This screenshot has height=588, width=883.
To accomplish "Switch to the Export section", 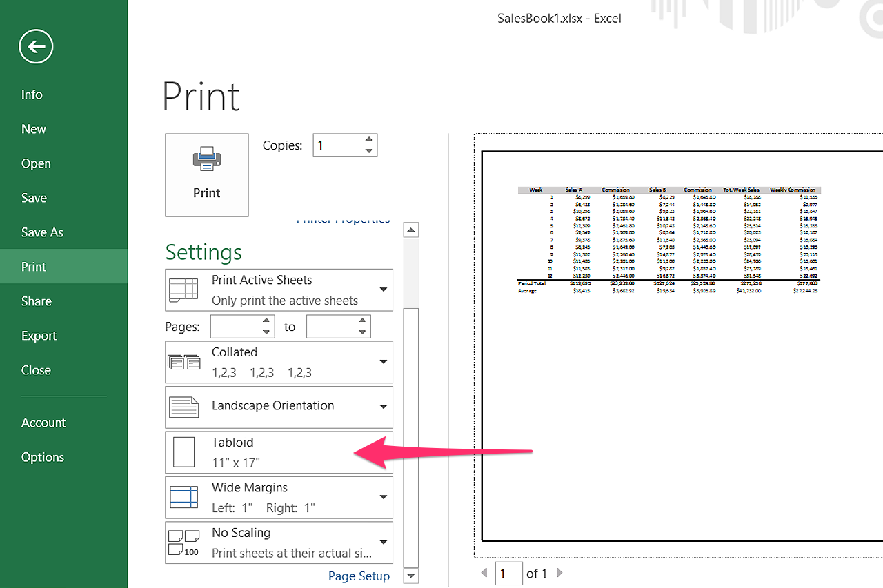I will (x=39, y=335).
